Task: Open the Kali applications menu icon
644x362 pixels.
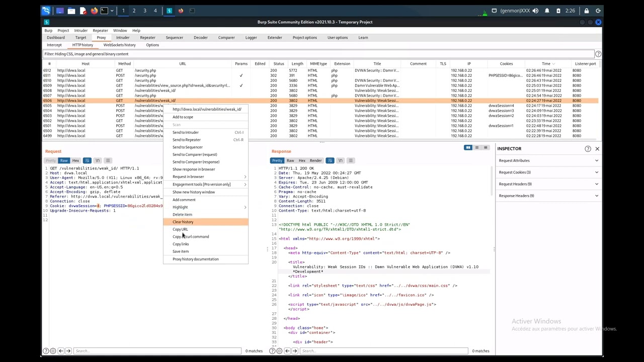Action: click(46, 11)
